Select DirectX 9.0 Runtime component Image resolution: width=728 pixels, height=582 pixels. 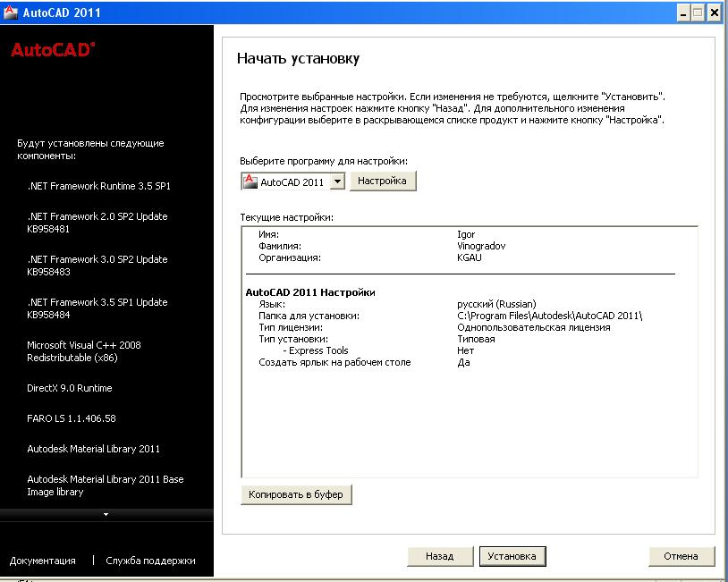tap(70, 388)
